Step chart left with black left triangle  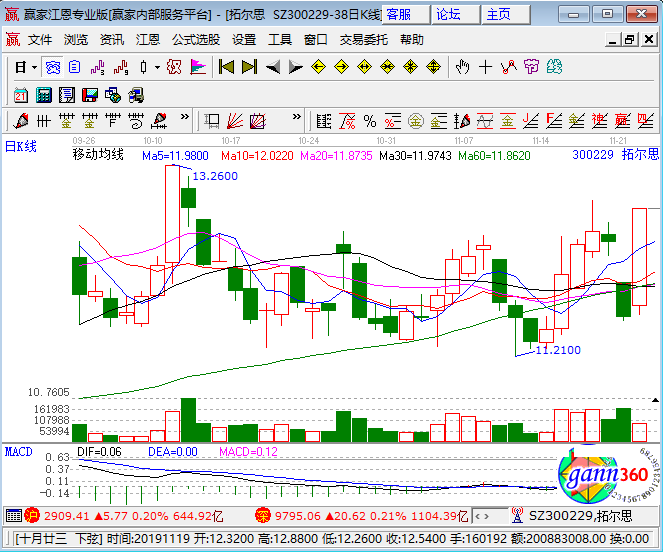pyautogui.click(x=273, y=67)
